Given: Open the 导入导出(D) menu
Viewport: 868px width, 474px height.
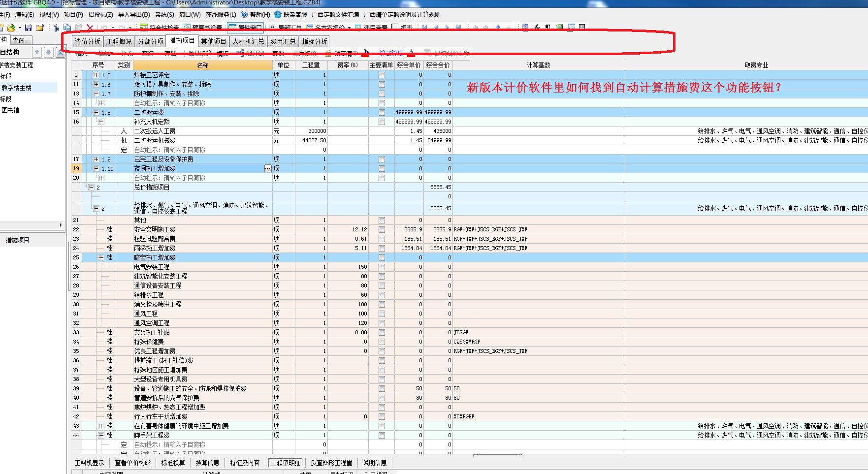Looking at the screenshot, I should (134, 15).
